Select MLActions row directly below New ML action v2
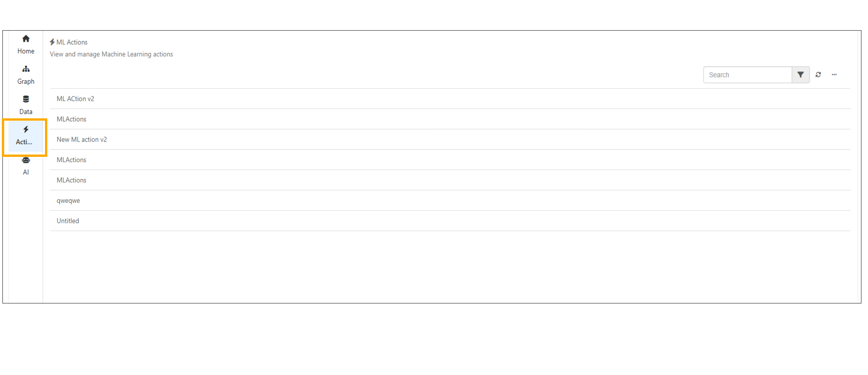This screenshot has height=375, width=868. pos(71,160)
